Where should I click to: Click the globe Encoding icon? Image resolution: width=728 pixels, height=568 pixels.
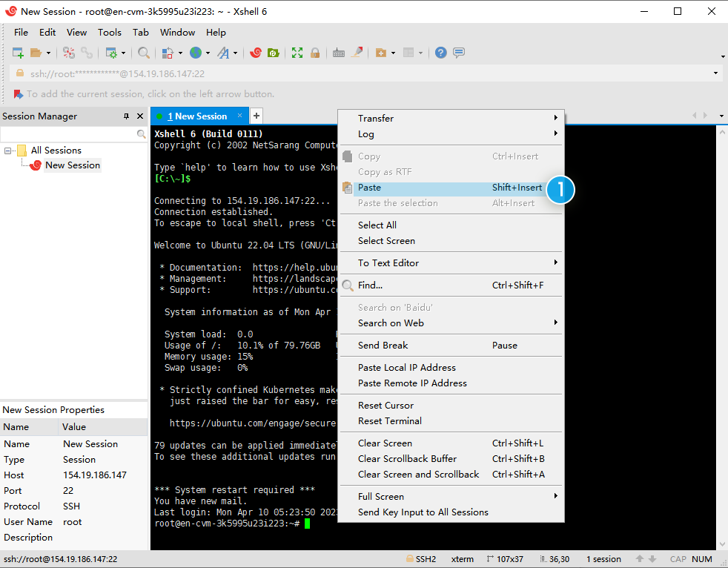pos(196,53)
